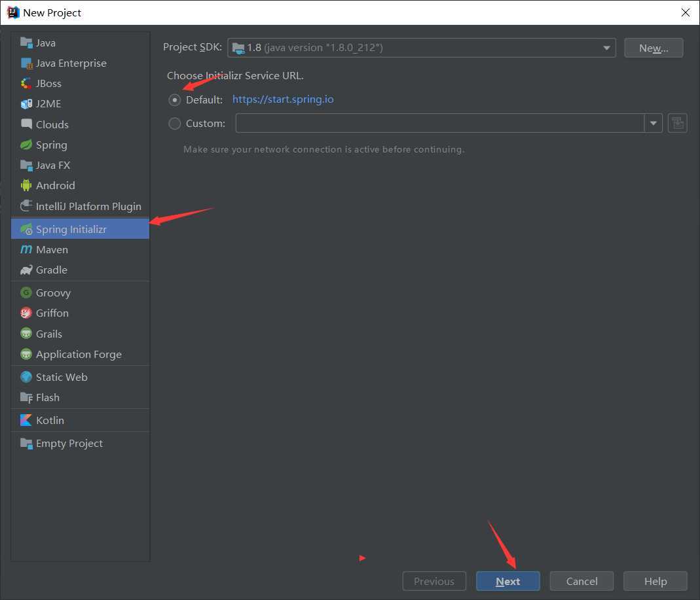Select Java in the project type list

point(46,43)
